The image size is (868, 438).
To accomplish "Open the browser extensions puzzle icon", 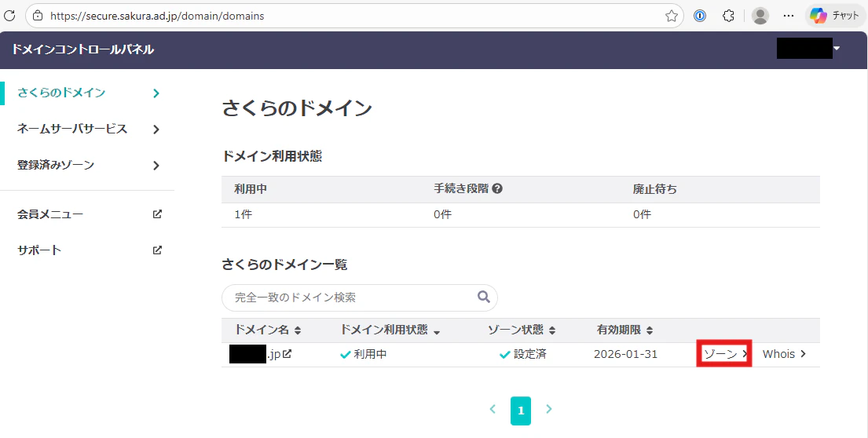I will (728, 16).
